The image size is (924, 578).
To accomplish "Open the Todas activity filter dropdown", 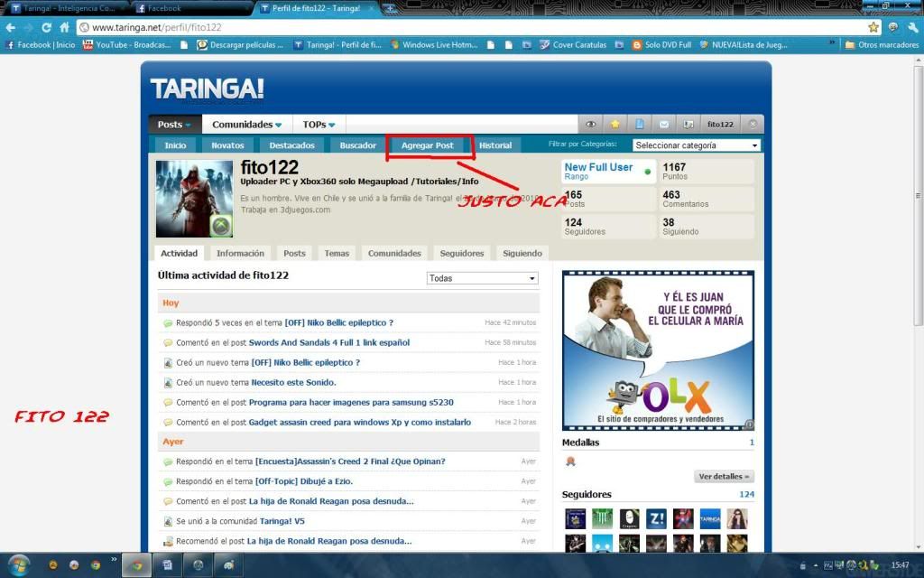I will point(482,278).
